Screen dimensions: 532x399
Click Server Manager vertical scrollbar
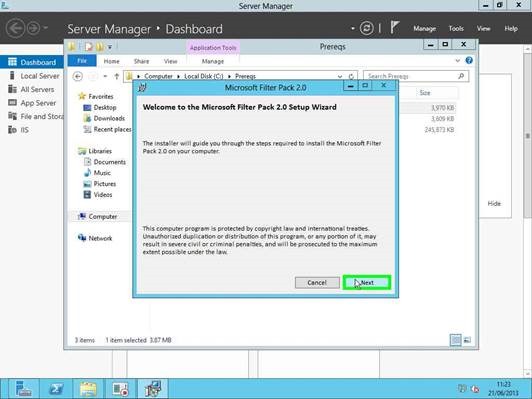[x=528, y=136]
